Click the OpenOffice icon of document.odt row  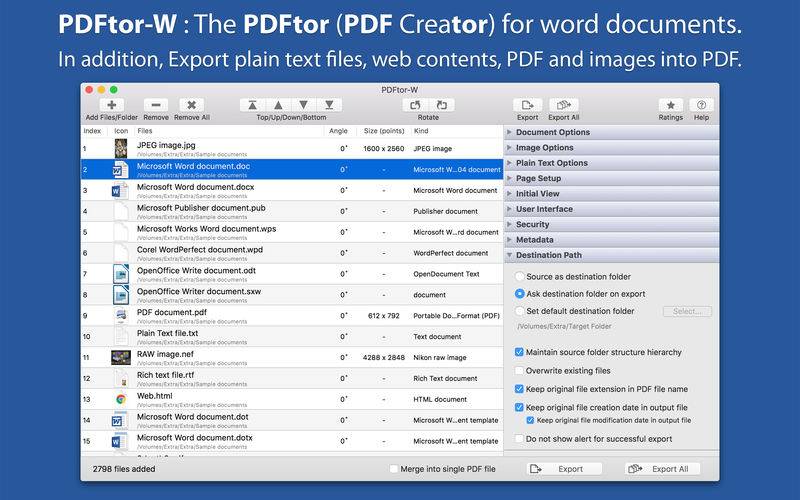121,274
